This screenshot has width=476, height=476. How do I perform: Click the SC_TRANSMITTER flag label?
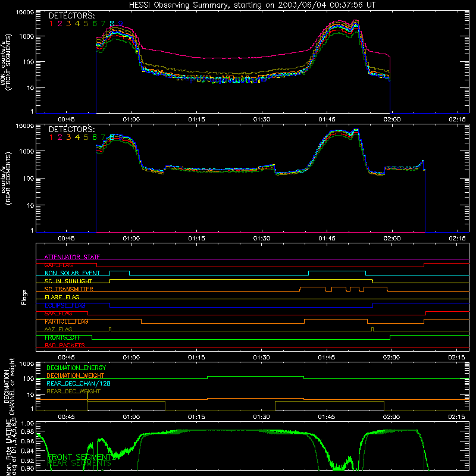point(69,289)
